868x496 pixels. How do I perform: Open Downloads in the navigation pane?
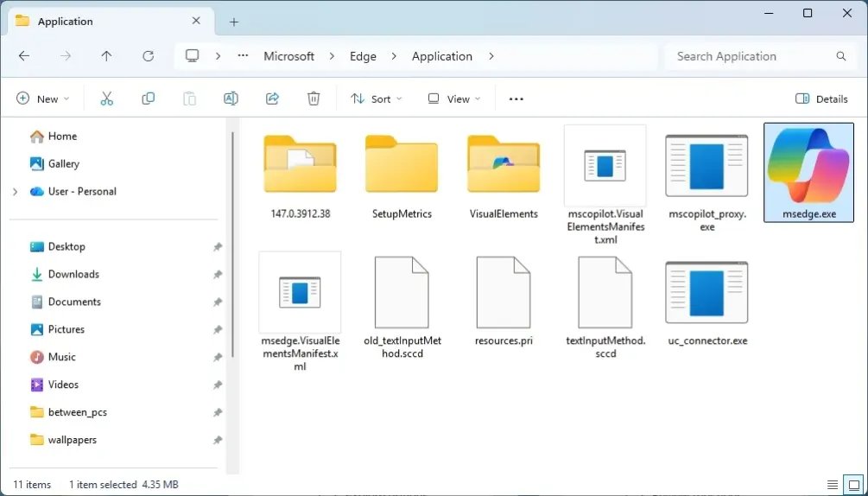coord(73,274)
